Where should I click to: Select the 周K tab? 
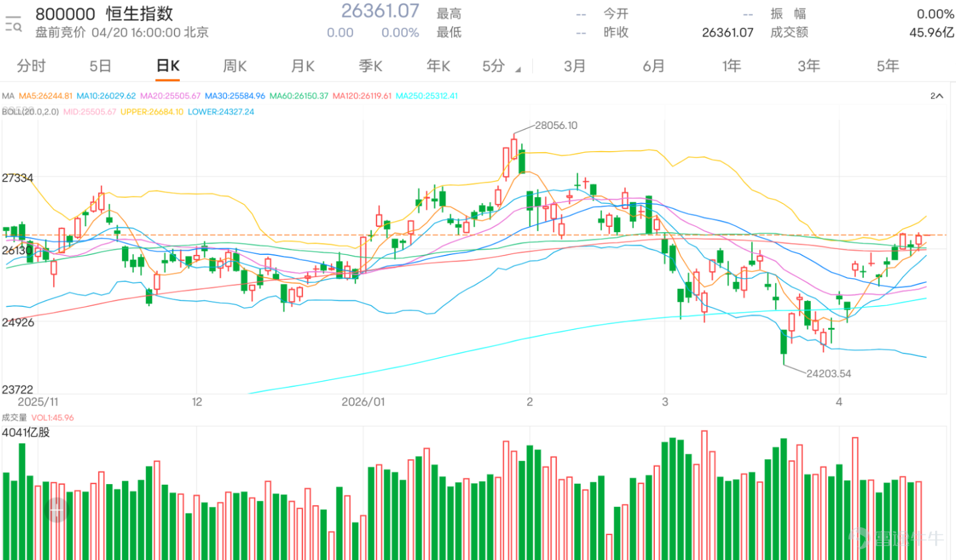coord(235,66)
